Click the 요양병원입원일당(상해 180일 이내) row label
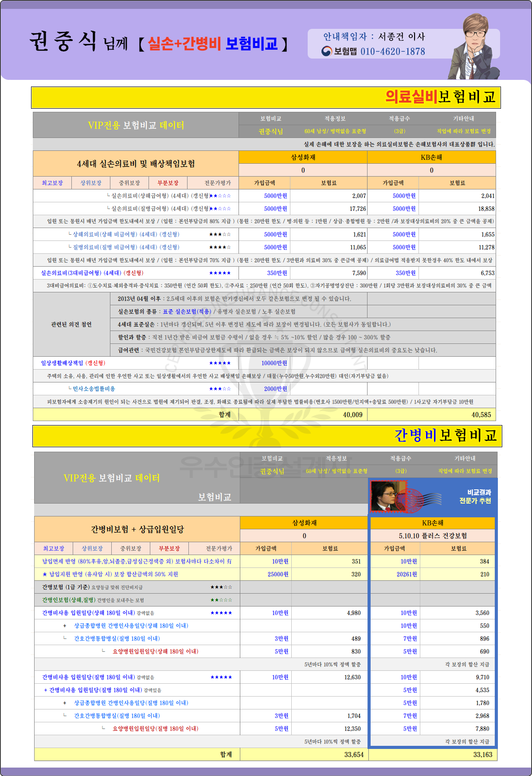This screenshot has width=532, height=776. (155, 651)
